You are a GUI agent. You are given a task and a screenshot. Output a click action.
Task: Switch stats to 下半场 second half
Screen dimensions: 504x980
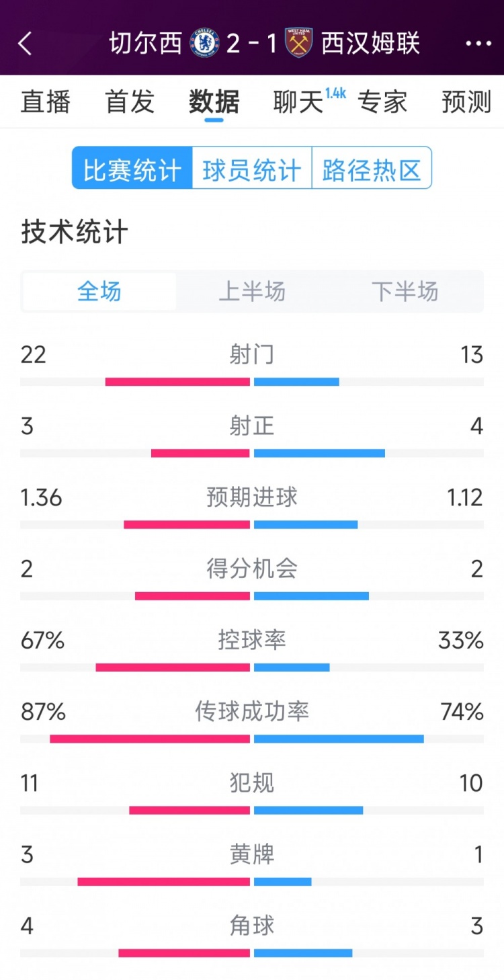[x=405, y=292]
